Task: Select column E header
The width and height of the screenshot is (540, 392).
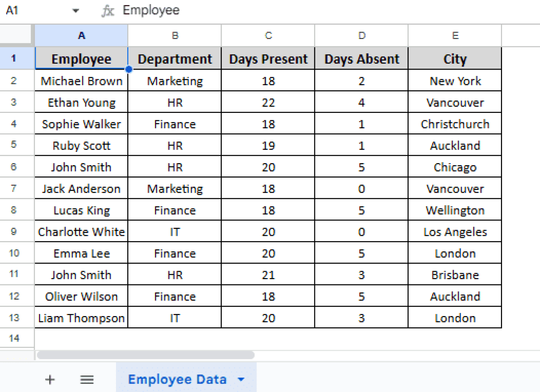Action: [455, 35]
